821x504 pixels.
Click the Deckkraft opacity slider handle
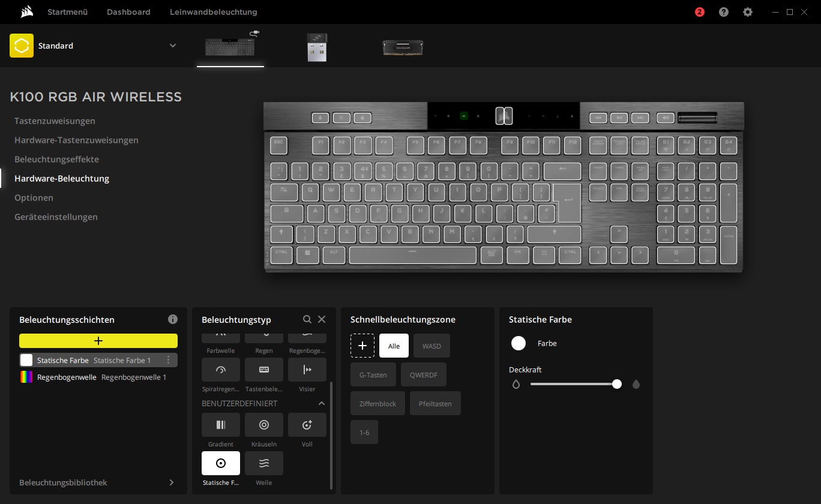click(617, 384)
